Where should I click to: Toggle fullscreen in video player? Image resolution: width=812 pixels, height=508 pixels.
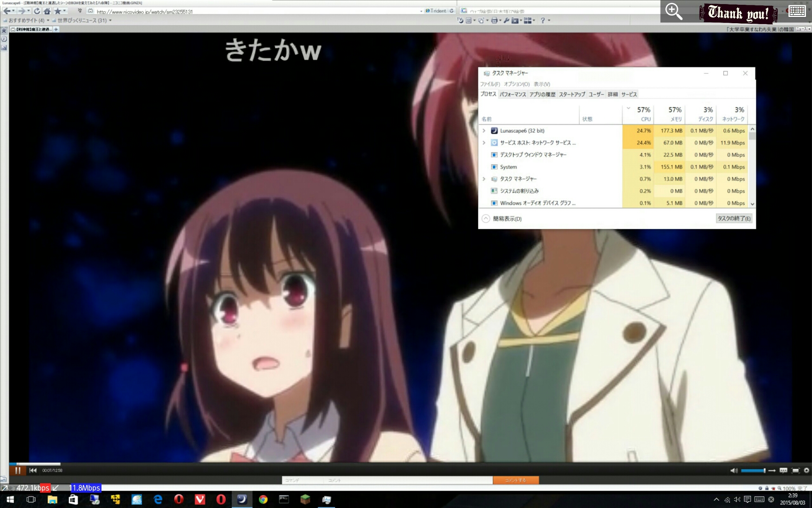click(795, 471)
